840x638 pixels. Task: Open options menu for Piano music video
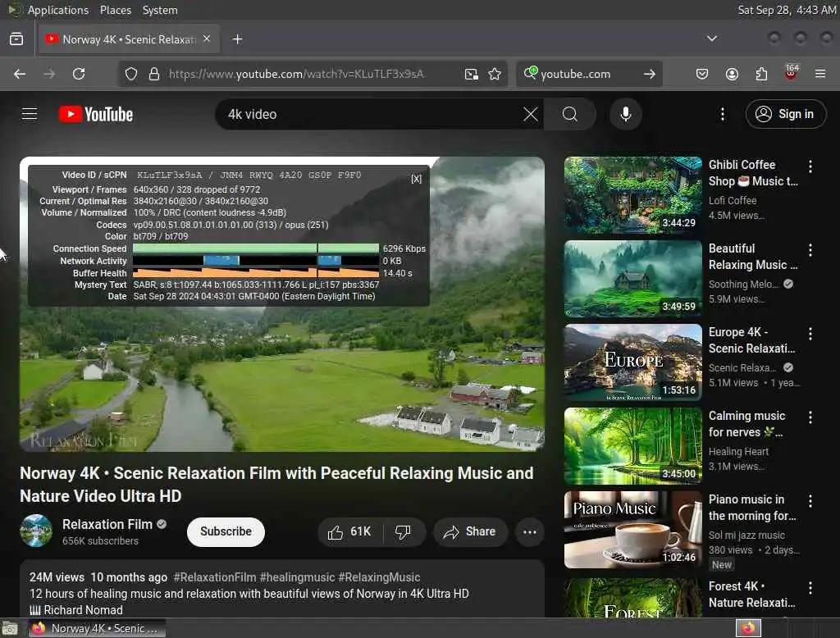pyautogui.click(x=810, y=501)
